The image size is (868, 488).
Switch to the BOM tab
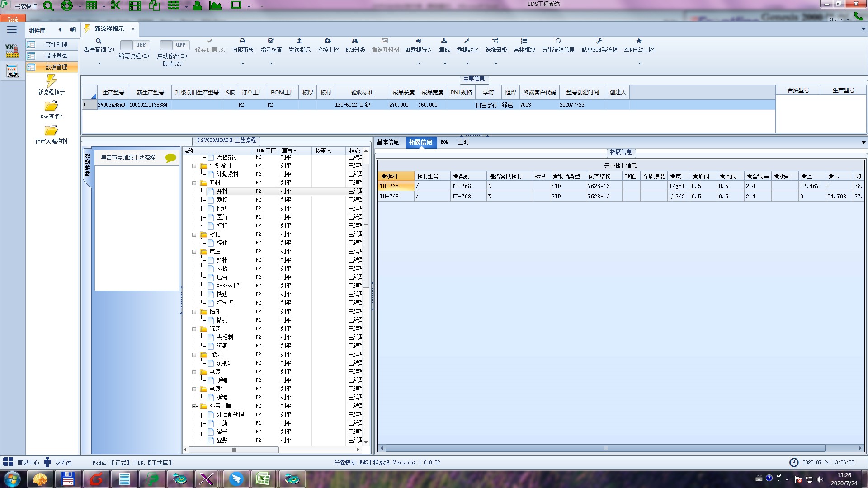click(444, 142)
